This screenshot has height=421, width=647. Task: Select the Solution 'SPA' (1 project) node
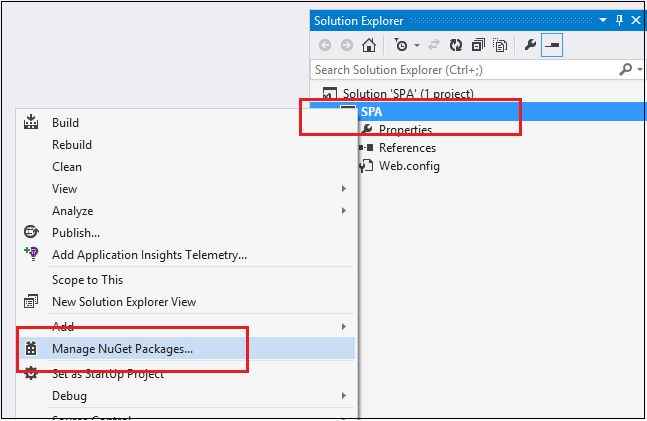(408, 94)
